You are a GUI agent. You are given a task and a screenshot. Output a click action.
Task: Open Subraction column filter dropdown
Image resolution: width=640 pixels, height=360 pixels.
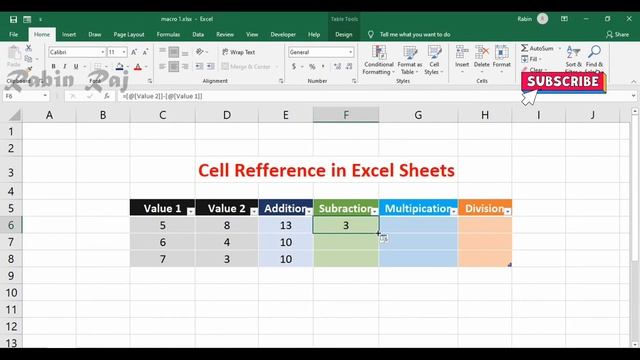(375, 211)
